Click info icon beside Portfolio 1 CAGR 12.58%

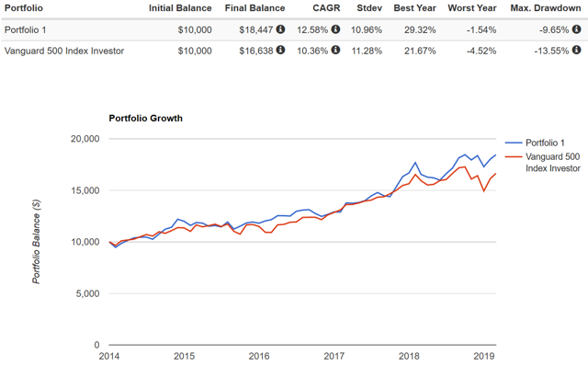[x=335, y=29]
